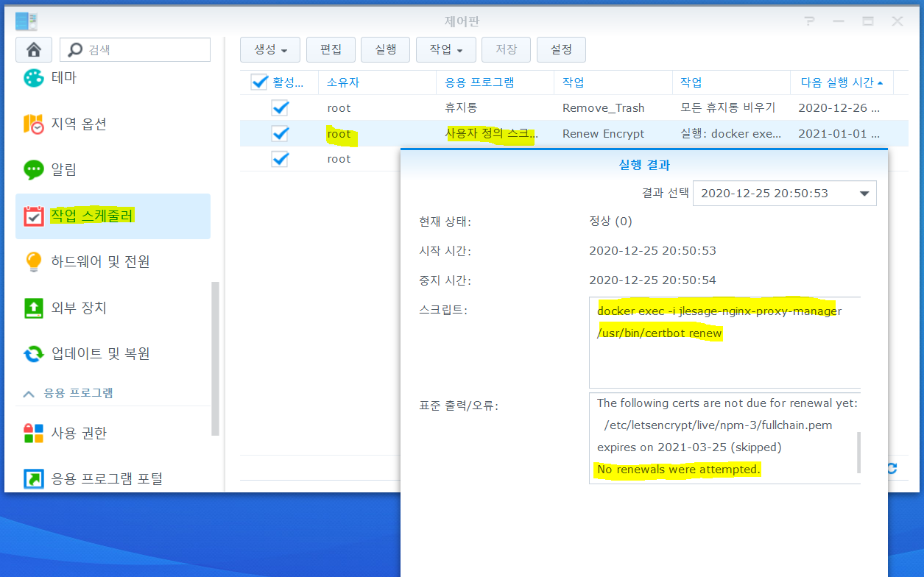Open Regional Options (지역 옵션) icon
This screenshot has width=924, height=577.
(x=34, y=124)
